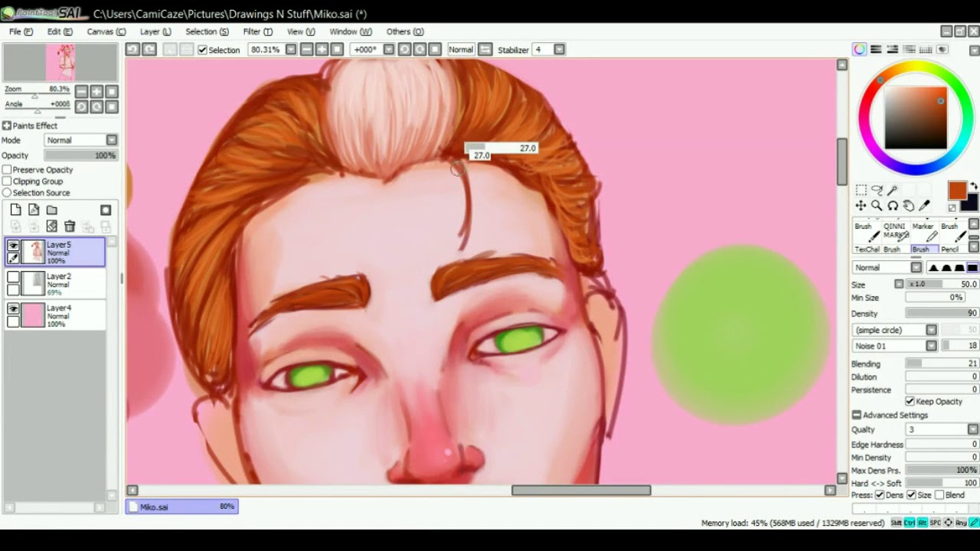Enable Selection Source
Viewport: 980px width, 551px height.
pos(7,193)
